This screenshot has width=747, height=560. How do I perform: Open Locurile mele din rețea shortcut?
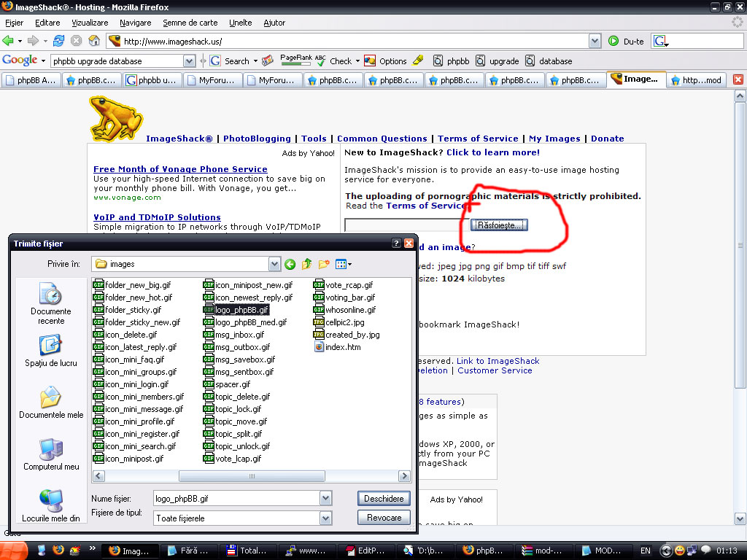point(51,506)
